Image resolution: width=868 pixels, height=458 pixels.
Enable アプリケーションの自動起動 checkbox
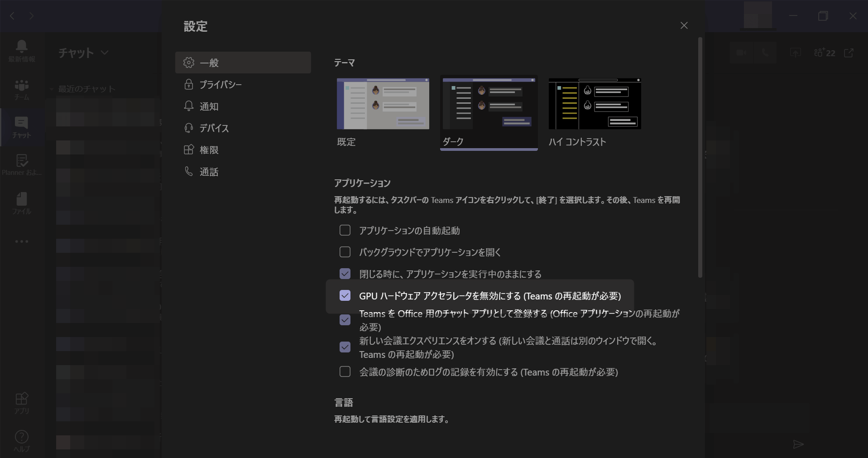click(x=345, y=230)
